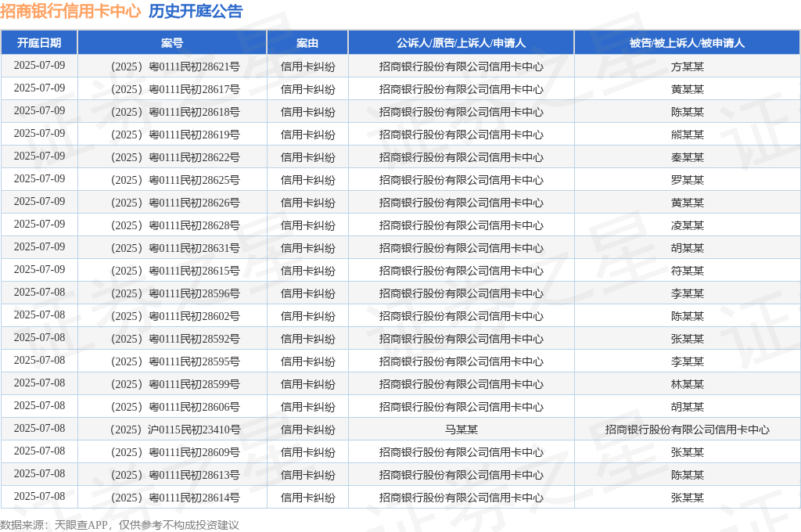Click case number 粤0111民初28606号
The width and height of the screenshot is (801, 532).
point(175,407)
